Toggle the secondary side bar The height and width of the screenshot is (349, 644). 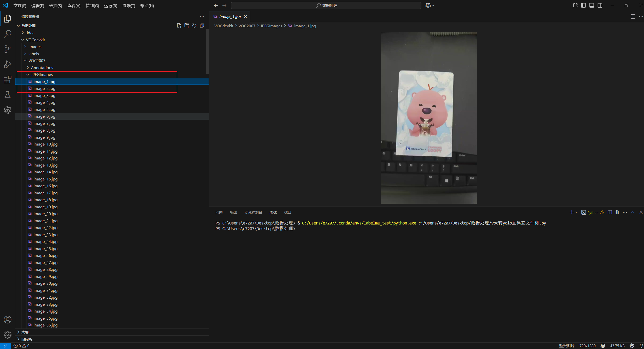(600, 5)
